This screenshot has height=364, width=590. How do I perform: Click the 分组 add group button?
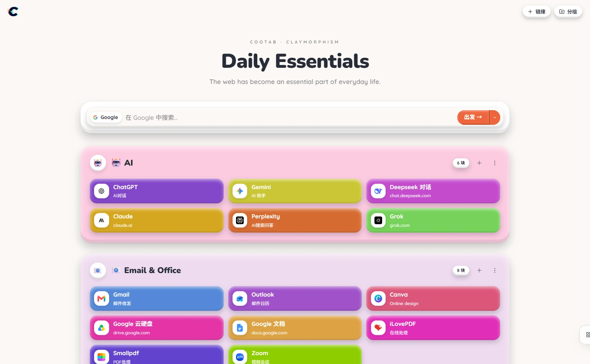(x=568, y=12)
